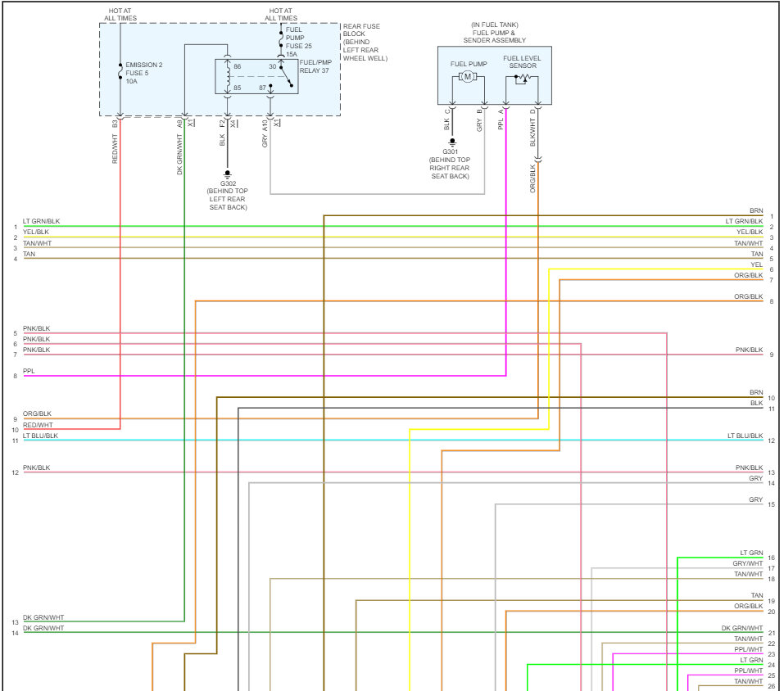784x691 pixels.
Task: Click the 'FUEL LEVEL SENSOR' label
Action: pos(522,62)
